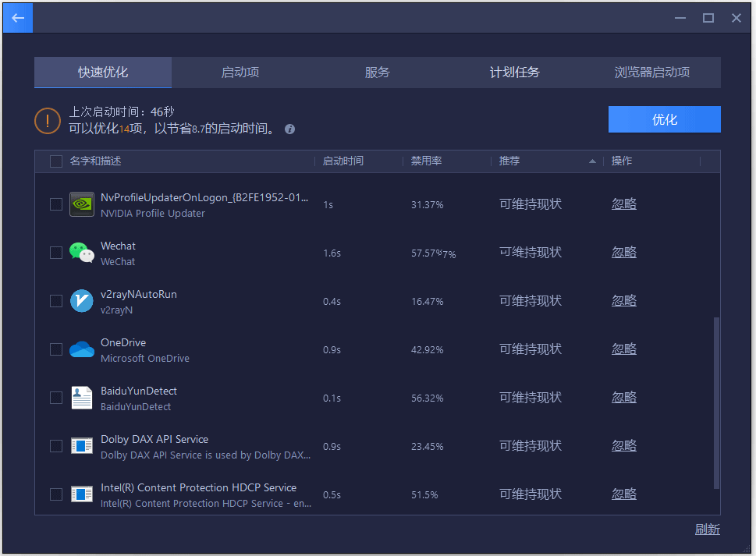Check the BaiduYunDetect row checkbox
Image resolution: width=756 pixels, height=556 pixels.
[x=56, y=398]
